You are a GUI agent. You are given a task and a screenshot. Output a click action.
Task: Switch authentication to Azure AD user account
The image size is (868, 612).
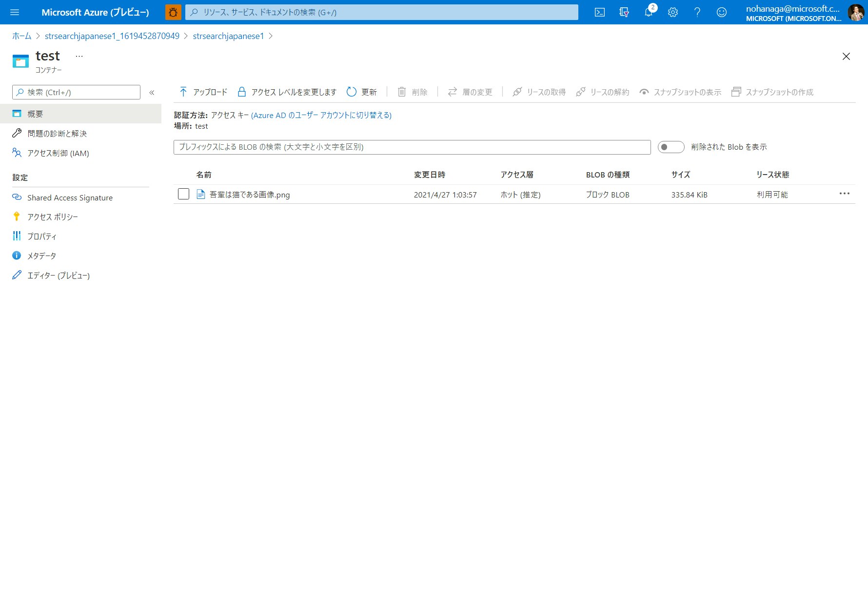pos(321,115)
